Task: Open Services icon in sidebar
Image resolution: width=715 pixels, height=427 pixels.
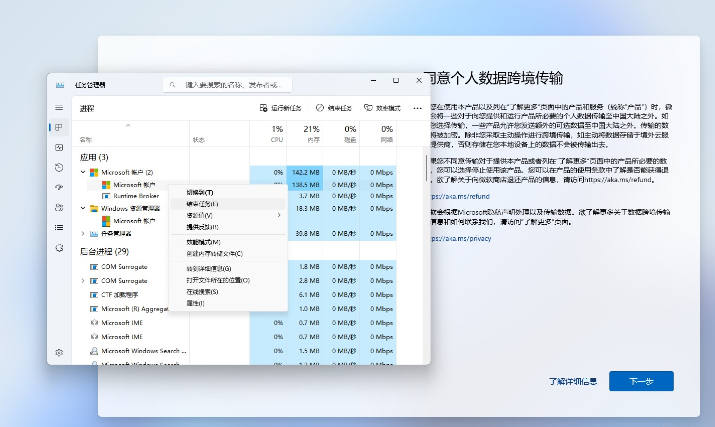Action: tap(59, 248)
